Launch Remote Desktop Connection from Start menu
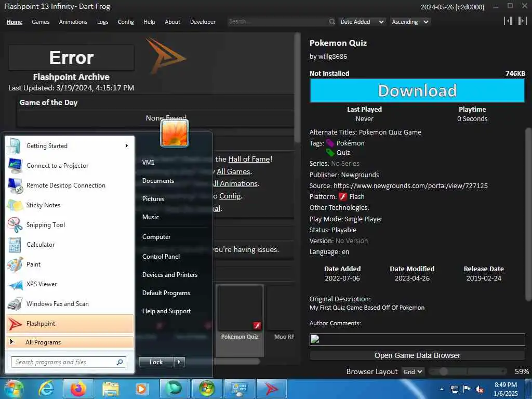This screenshot has width=532, height=399. tap(15, 185)
